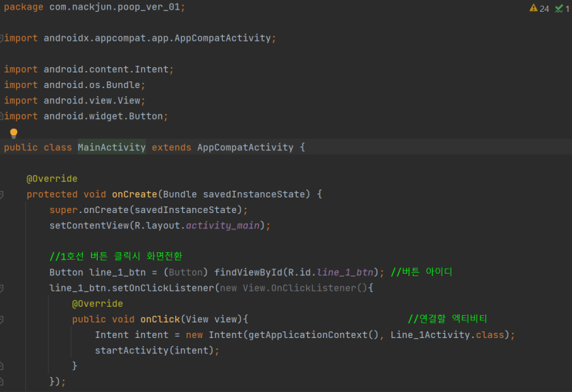572x392 pixels.
Task: Collapse the setOnClickListener anonymous class
Action: (1, 288)
